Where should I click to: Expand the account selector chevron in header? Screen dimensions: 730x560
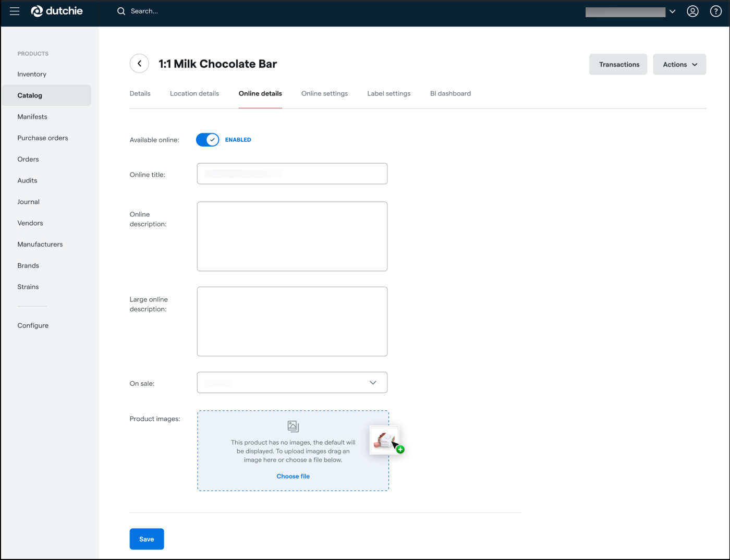(x=673, y=11)
